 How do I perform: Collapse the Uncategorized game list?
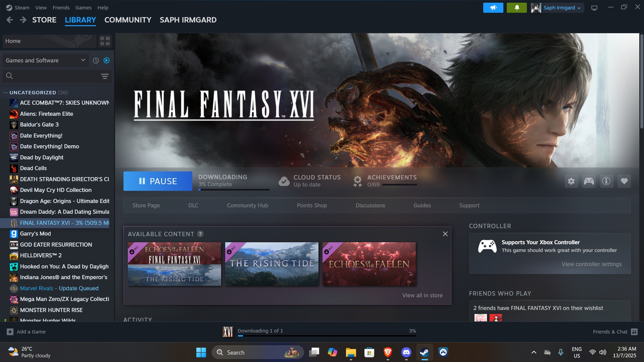tap(5, 93)
